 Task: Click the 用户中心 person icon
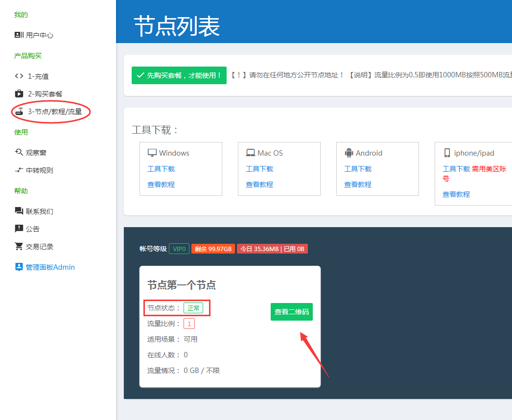click(17, 35)
